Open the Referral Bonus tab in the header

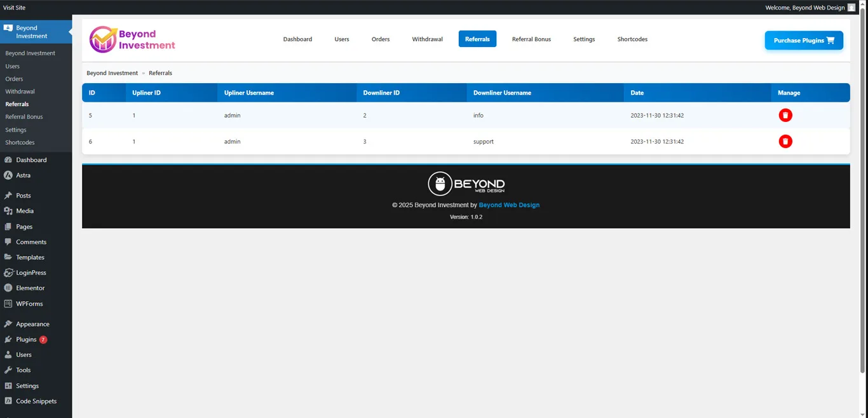pyautogui.click(x=531, y=39)
